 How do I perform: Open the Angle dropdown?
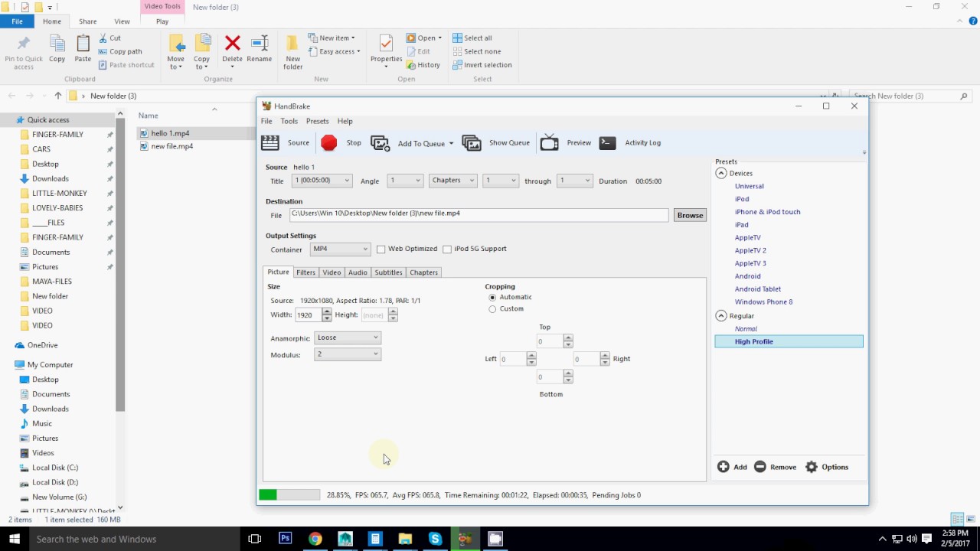tap(405, 181)
